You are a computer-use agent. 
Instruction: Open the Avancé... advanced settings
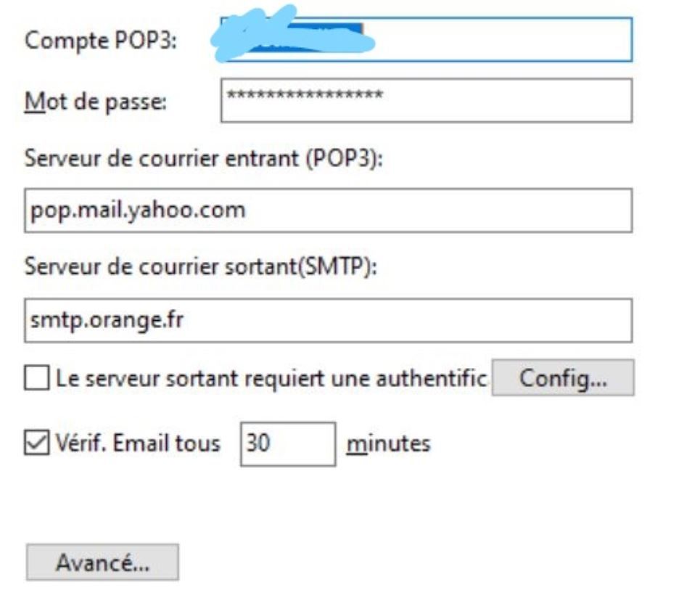102,563
